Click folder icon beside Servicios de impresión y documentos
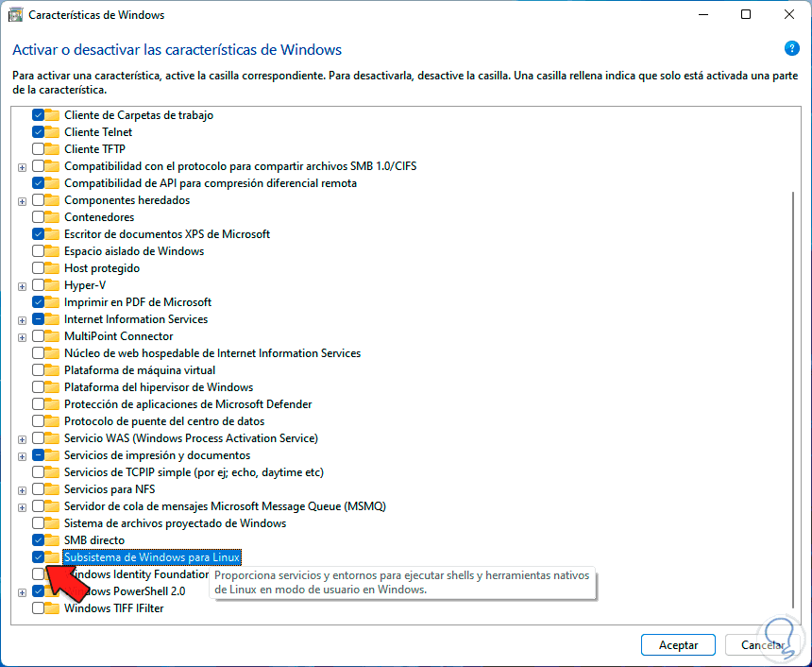The height and width of the screenshot is (667, 812). [x=52, y=455]
